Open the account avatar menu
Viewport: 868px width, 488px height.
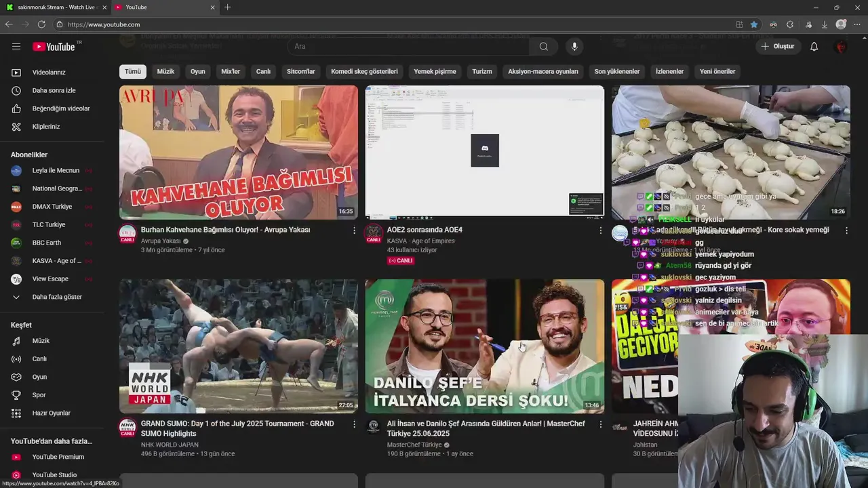pyautogui.click(x=842, y=46)
